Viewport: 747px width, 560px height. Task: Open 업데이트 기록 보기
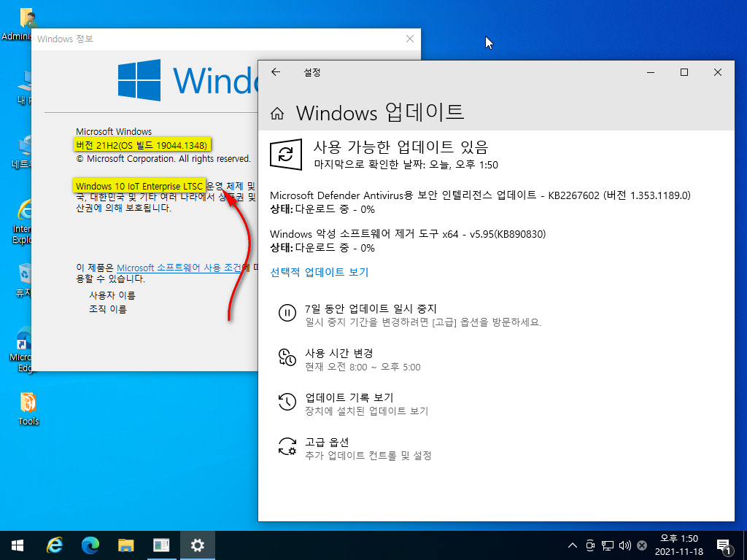point(349,397)
